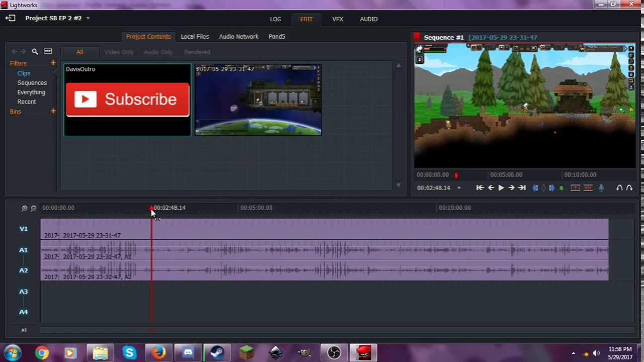Open the Project SB EP 2 #2 dropdown
Image resolution: width=644 pixels, height=362 pixels.
point(88,18)
